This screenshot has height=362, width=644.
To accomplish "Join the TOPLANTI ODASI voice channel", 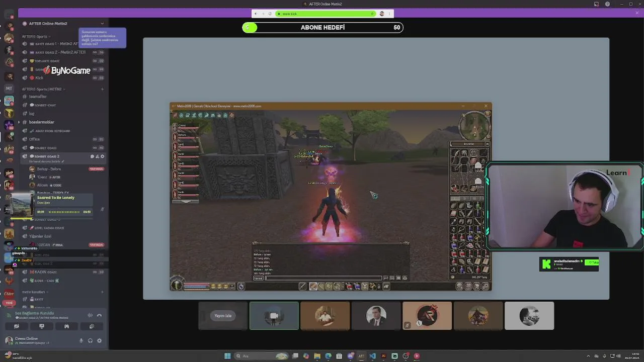I will [x=63, y=61].
